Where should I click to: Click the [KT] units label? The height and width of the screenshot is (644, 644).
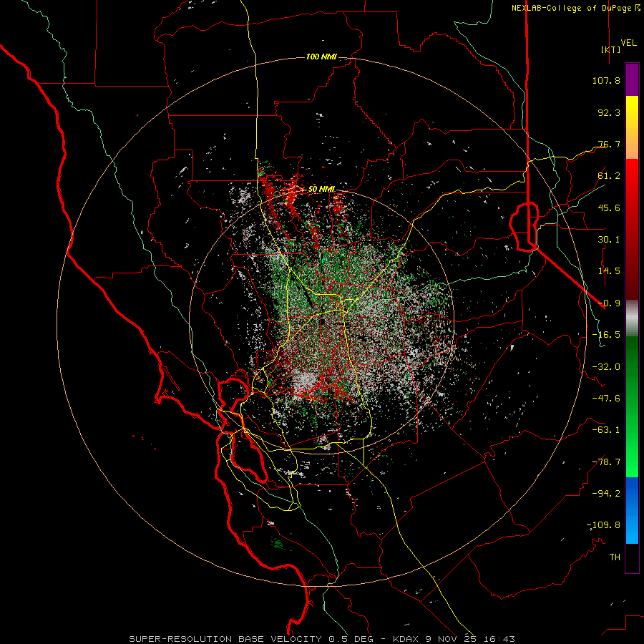point(611,49)
